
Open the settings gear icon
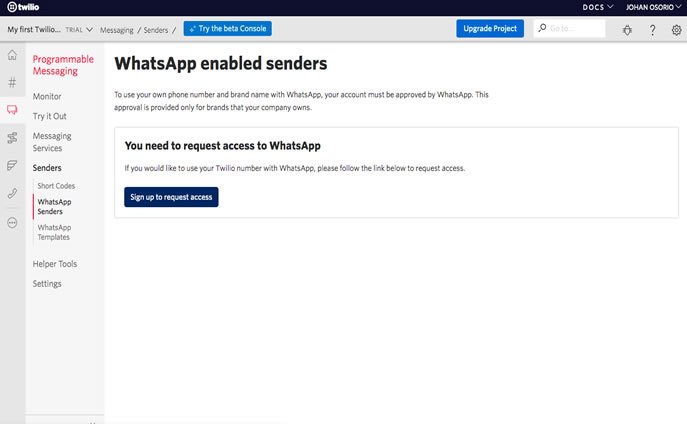point(677,29)
